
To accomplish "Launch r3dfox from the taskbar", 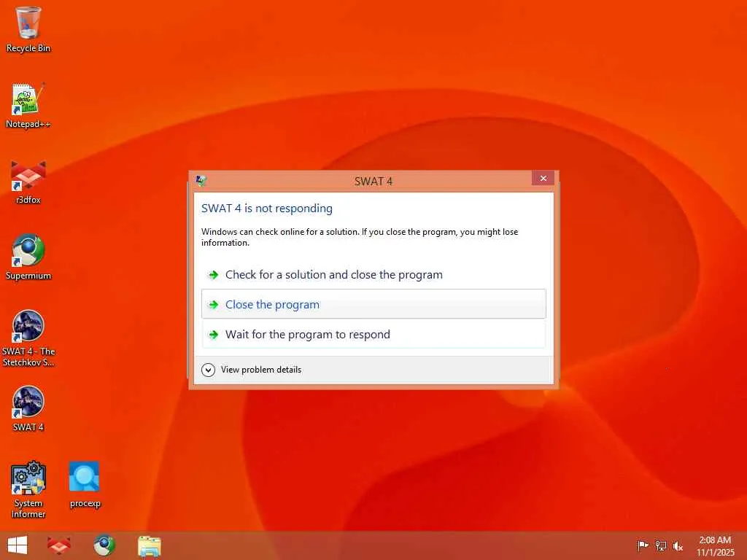I will (x=59, y=545).
